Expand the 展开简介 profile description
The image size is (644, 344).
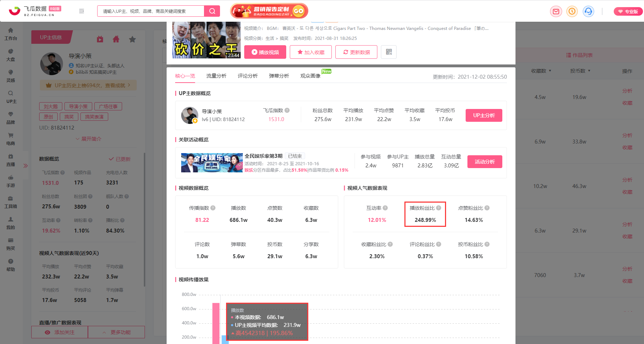pos(88,139)
